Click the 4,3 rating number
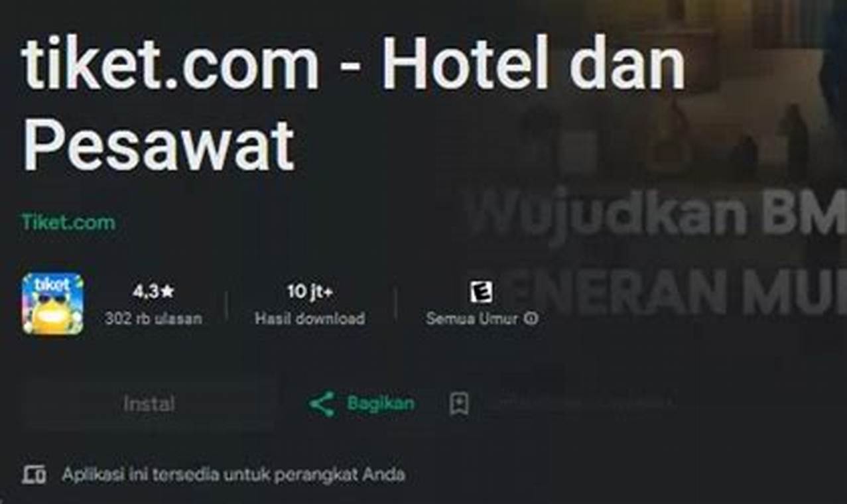847x504 pixels. click(x=145, y=291)
